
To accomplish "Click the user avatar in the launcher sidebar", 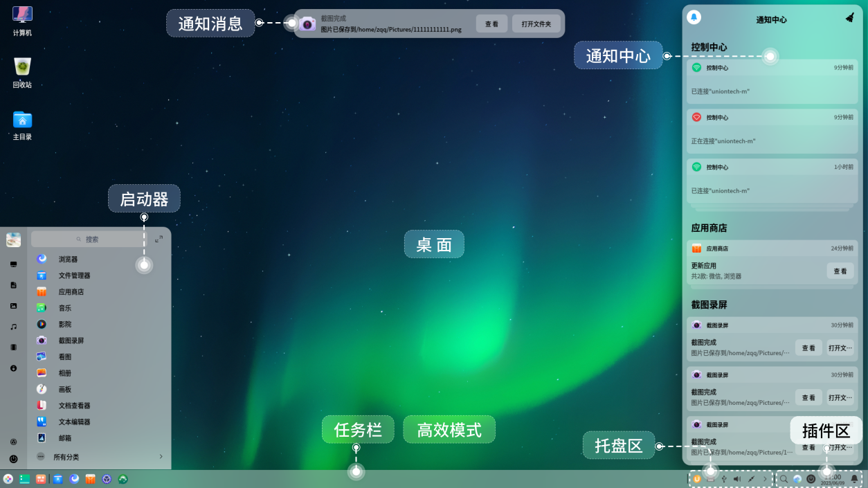I will 13,240.
